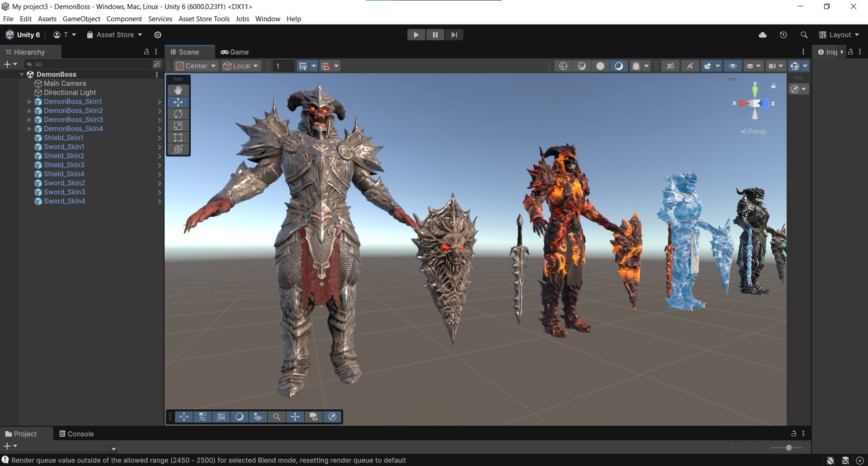This screenshot has height=466, width=868.
Task: Expand DemonBoss_Skin3 in Hierarchy
Action: click(x=29, y=120)
